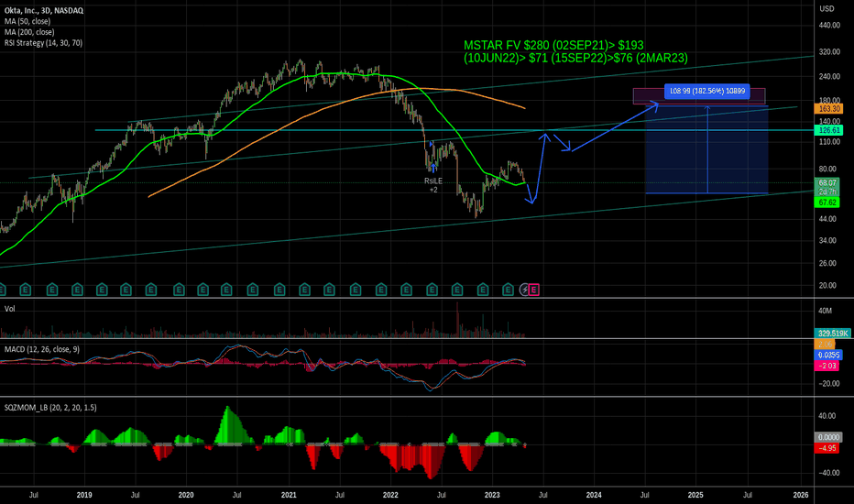Click the red -4.95 momentum value label
This screenshot has width=854, height=504.
coord(827,448)
